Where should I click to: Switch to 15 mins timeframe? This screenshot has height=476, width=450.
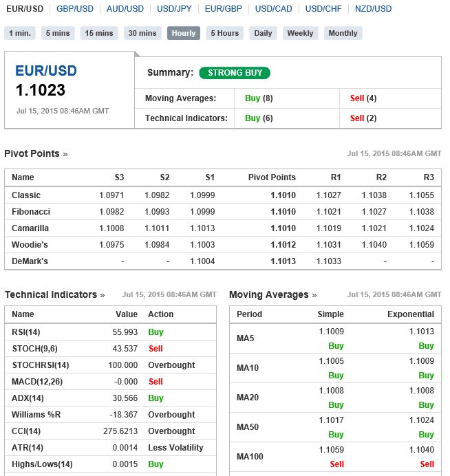click(99, 33)
